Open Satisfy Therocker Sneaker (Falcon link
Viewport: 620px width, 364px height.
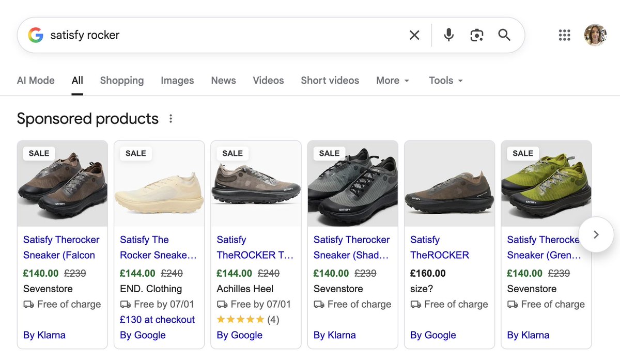(x=61, y=247)
